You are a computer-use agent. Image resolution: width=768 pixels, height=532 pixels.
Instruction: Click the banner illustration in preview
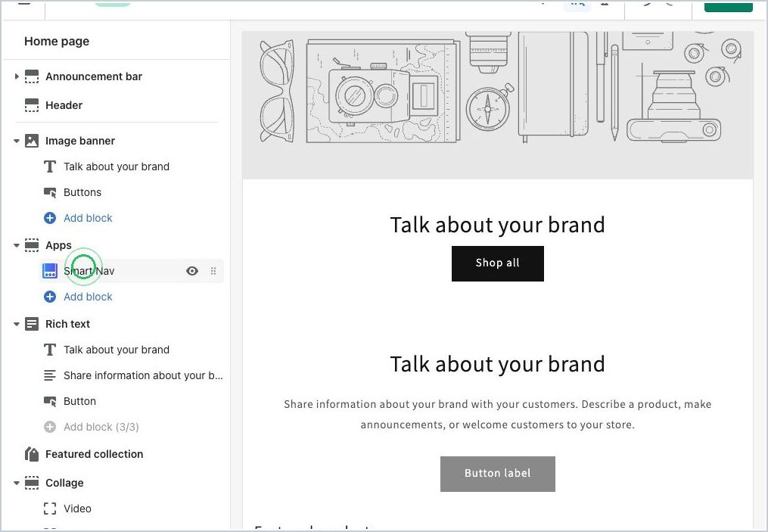tap(498, 105)
